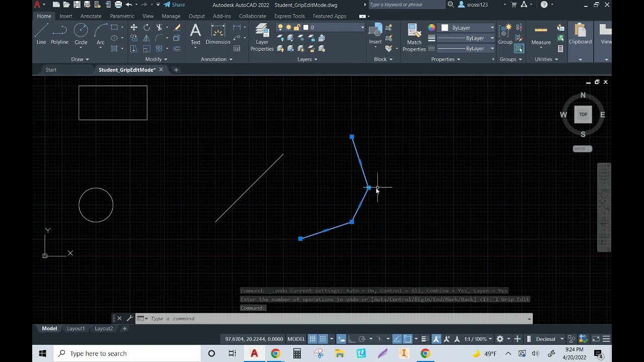This screenshot has height=362, width=644.
Task: Select the Measure utility
Action: tap(541, 35)
